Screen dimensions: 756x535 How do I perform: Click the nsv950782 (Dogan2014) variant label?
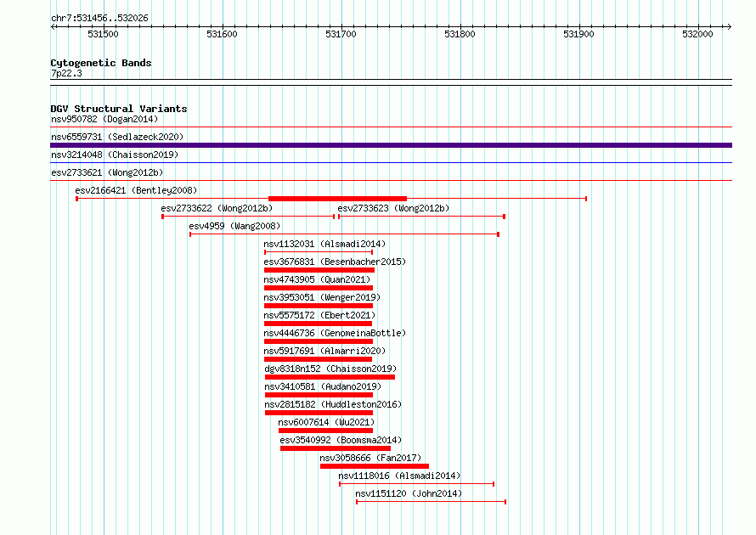[104, 119]
